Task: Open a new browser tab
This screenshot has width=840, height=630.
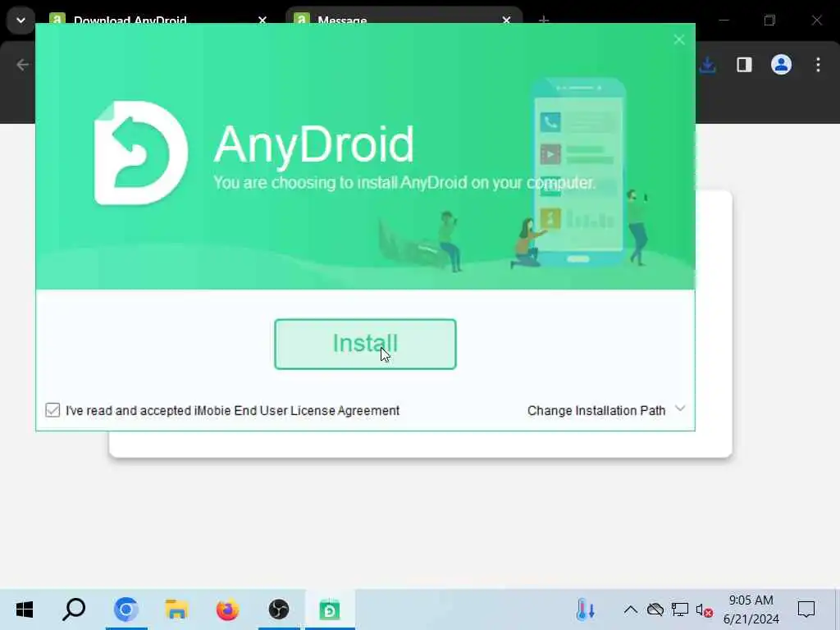Action: point(544,21)
